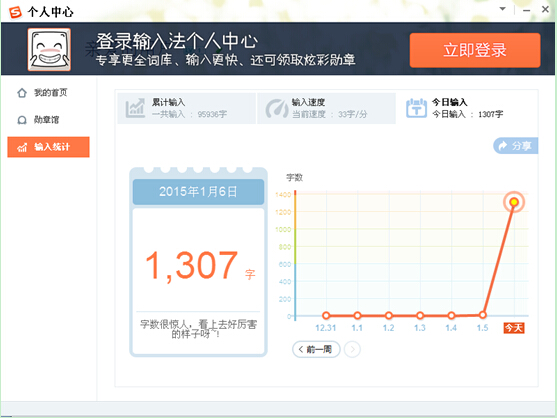Go to previous week with 前一周
The image size is (557, 418).
coord(316,349)
